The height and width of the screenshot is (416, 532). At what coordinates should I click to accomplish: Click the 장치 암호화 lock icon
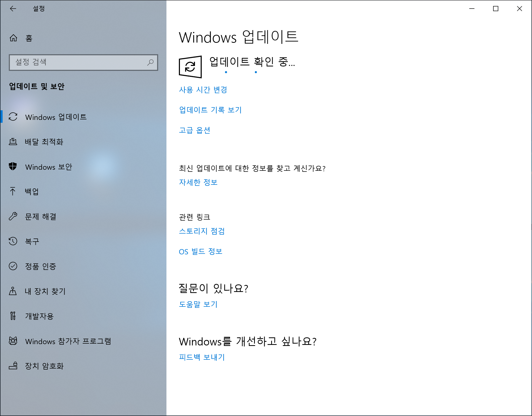tap(13, 366)
